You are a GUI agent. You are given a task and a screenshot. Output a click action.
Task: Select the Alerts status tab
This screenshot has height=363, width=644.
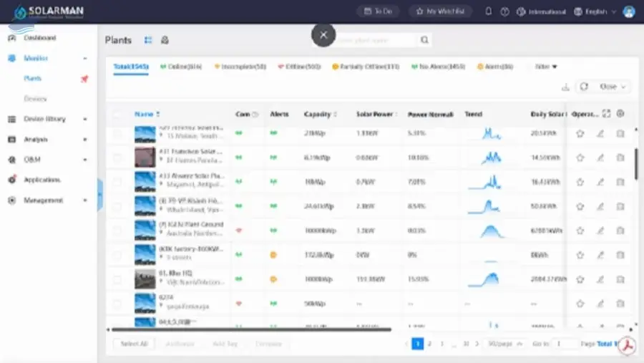(495, 67)
